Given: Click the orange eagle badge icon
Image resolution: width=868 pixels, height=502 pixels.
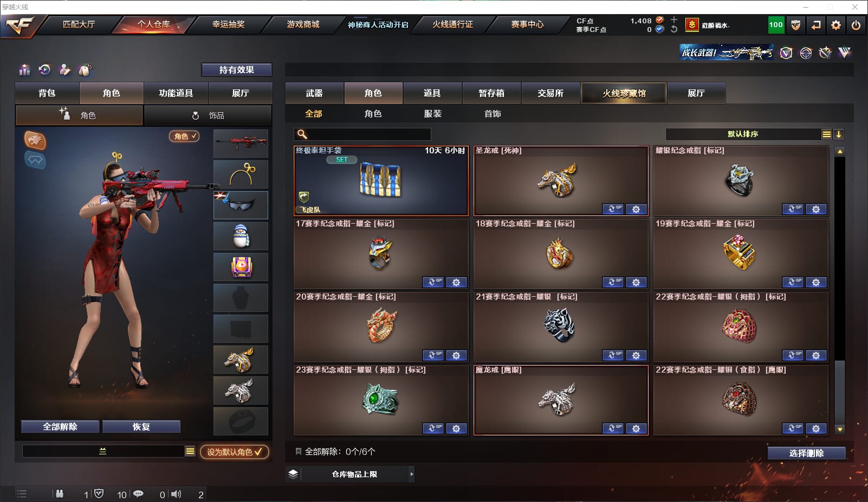Looking at the screenshot, I should (35, 140).
